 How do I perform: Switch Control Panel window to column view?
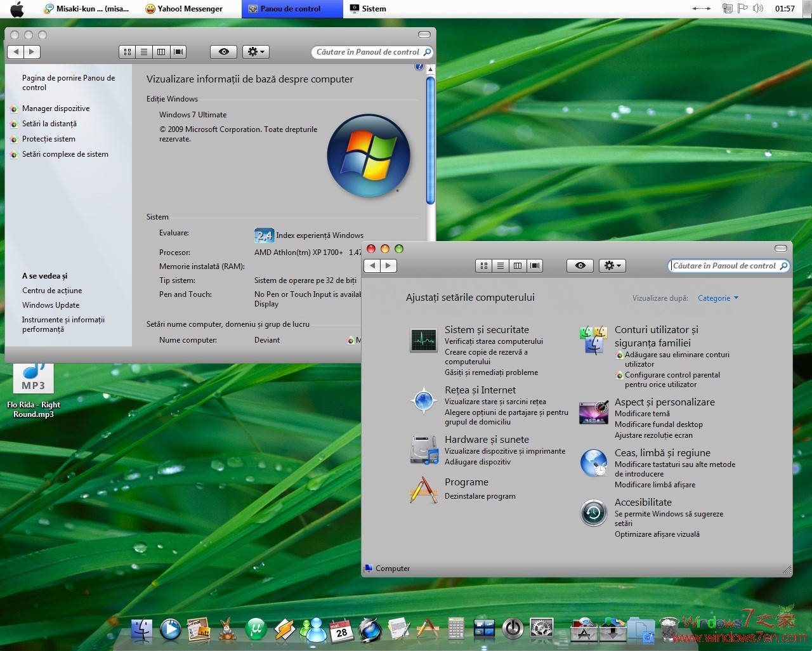518,266
